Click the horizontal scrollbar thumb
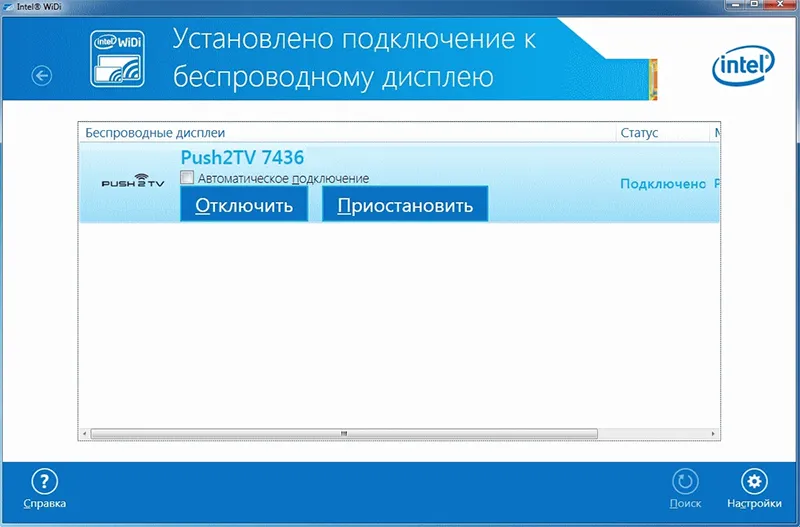This screenshot has height=527, width=800. [x=344, y=434]
